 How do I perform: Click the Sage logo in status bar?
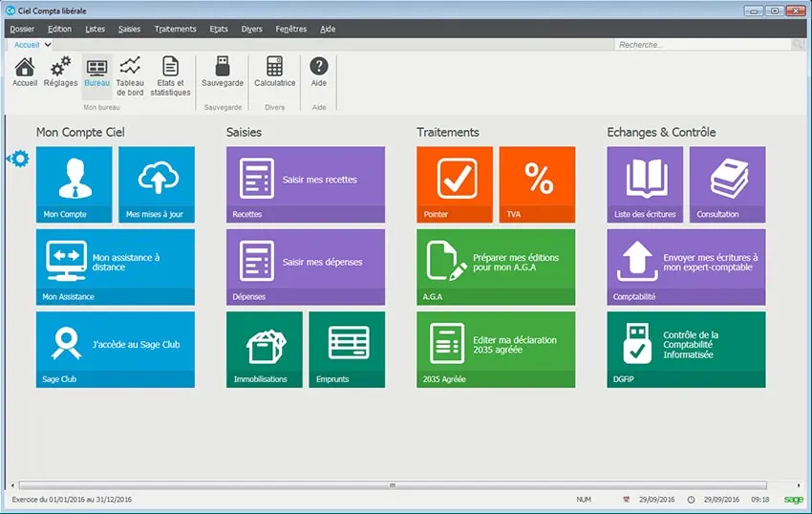click(793, 500)
